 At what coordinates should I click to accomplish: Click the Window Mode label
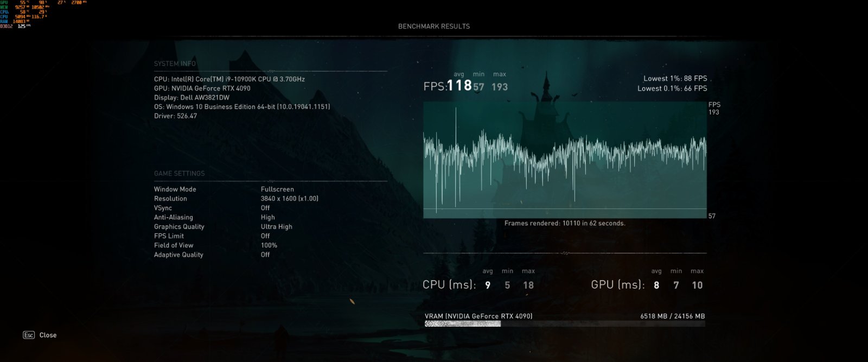[175, 189]
